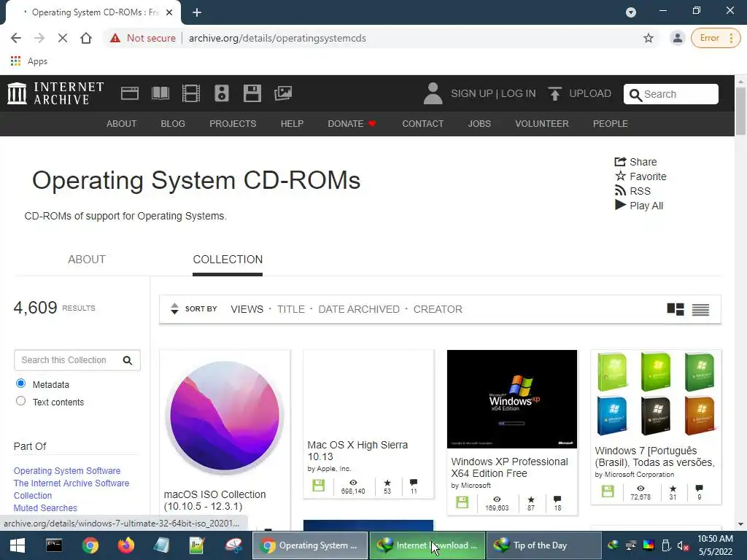The image size is (747, 560).
Task: Open the Windows 7 box art thumbnail
Action: tap(656, 394)
